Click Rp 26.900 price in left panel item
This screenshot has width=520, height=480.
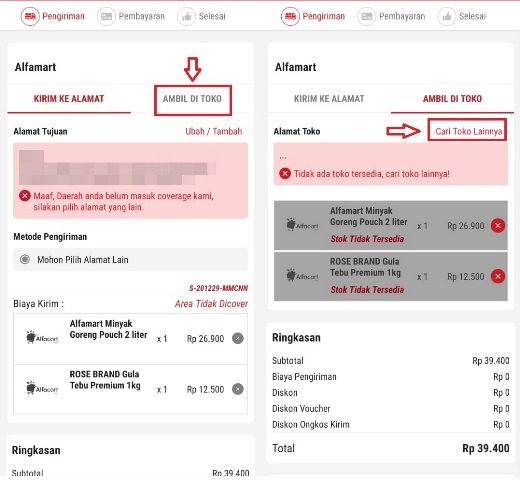pos(205,339)
